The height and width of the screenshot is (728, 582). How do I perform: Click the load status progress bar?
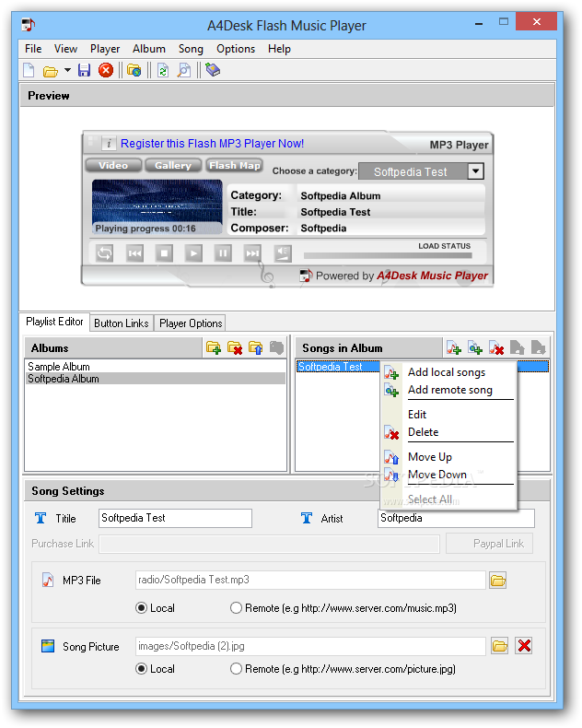(x=388, y=255)
